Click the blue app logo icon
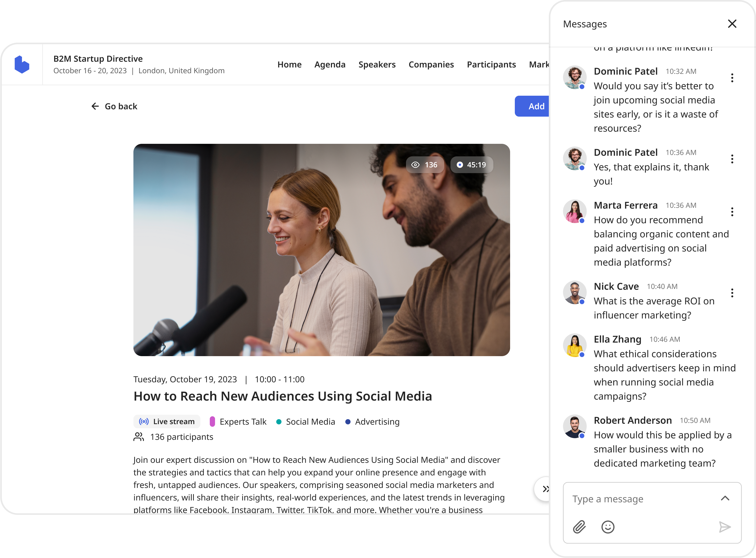This screenshot has width=756, height=558. 22,64
